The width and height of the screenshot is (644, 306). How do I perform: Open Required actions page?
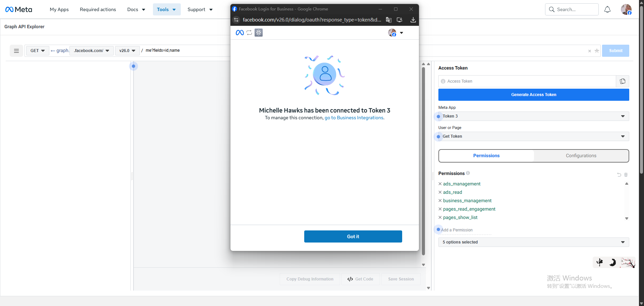tap(98, 9)
